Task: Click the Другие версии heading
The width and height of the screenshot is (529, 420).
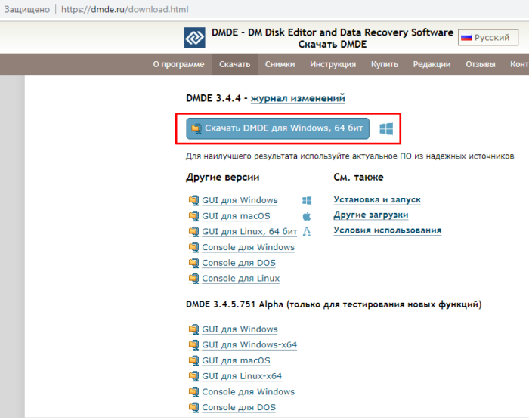Action: click(223, 177)
